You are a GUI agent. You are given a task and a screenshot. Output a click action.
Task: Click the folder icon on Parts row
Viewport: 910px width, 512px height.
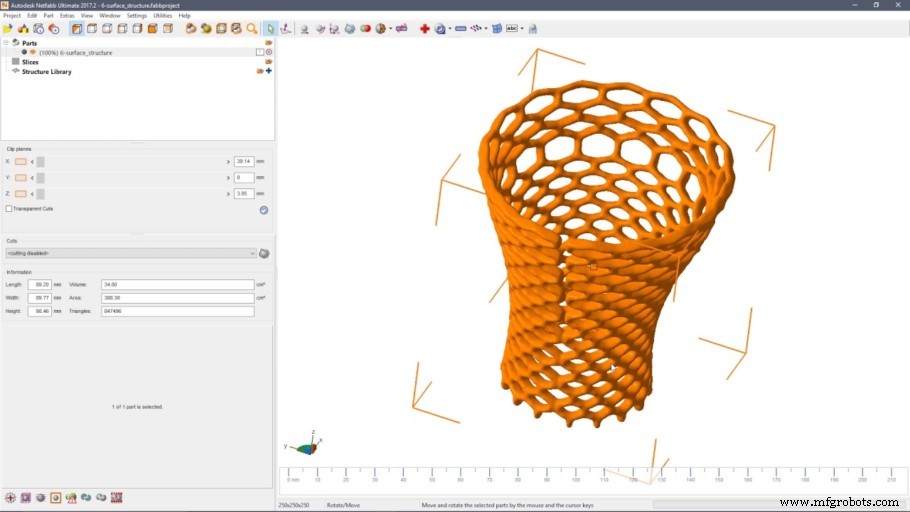click(x=269, y=43)
